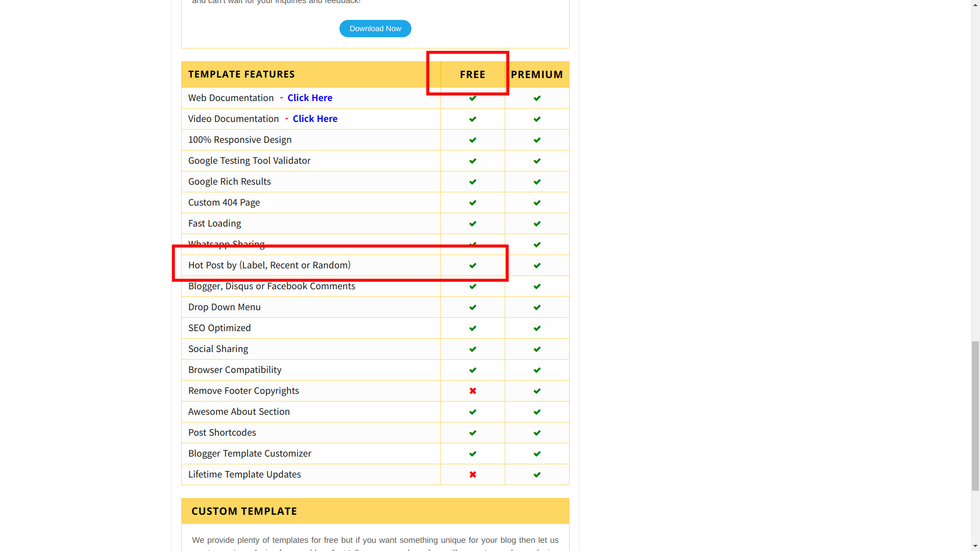The height and width of the screenshot is (551, 980).
Task: Click Free checkmark for SEO Optimized row
Action: tap(473, 328)
